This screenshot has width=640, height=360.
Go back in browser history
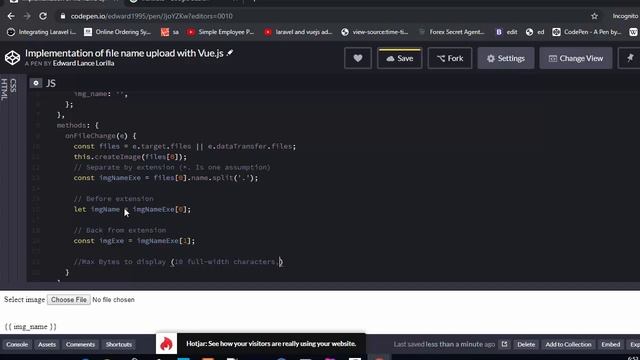11,16
